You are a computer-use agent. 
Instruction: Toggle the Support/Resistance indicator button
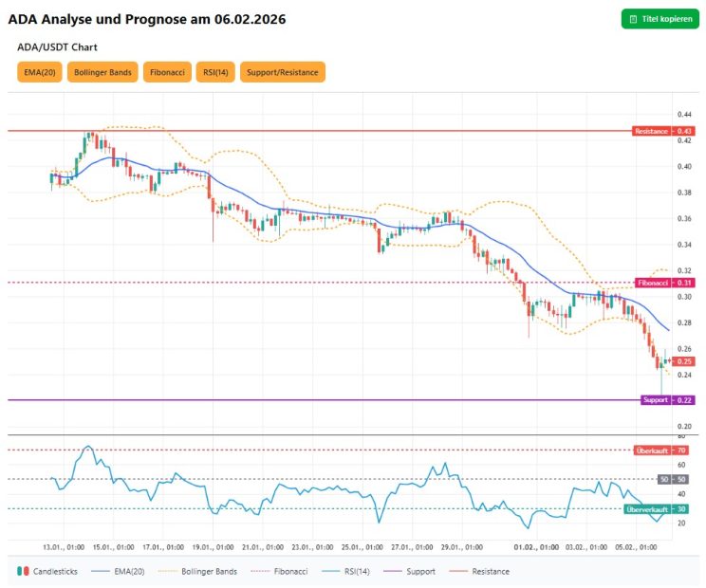[282, 72]
